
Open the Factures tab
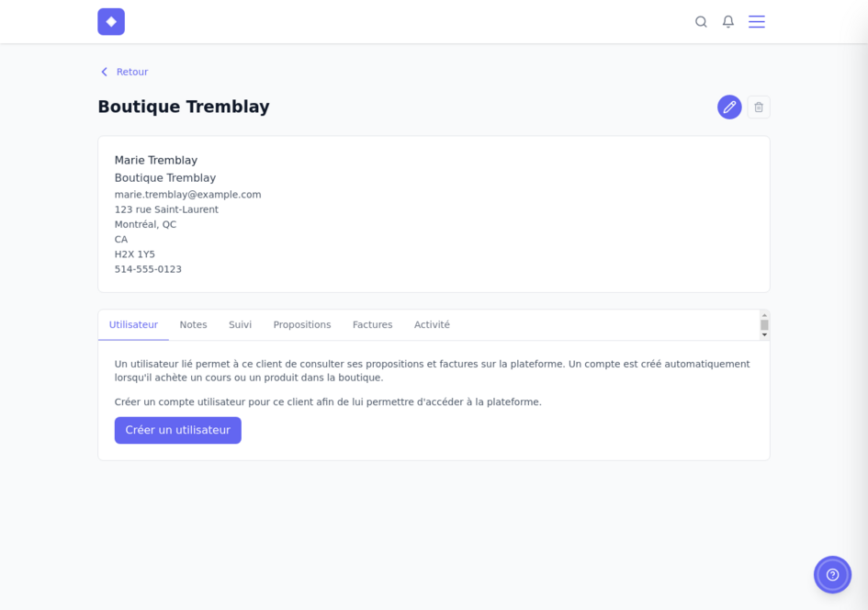(373, 325)
